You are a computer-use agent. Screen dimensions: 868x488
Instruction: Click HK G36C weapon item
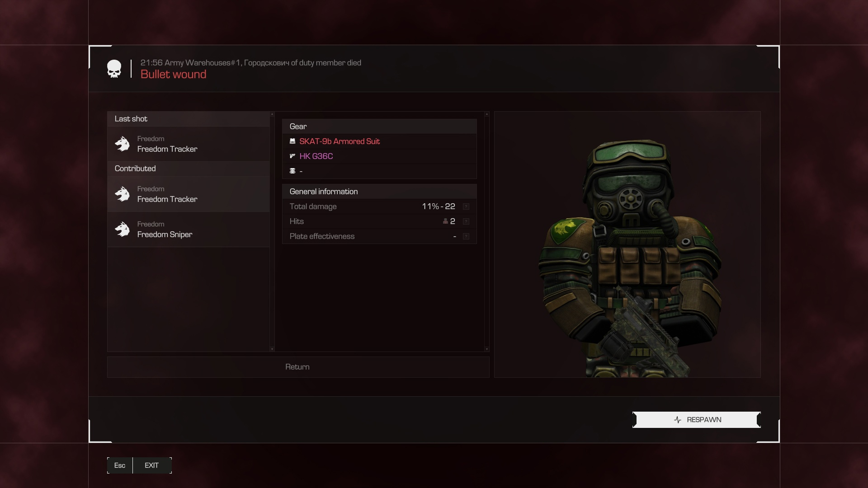tap(316, 156)
